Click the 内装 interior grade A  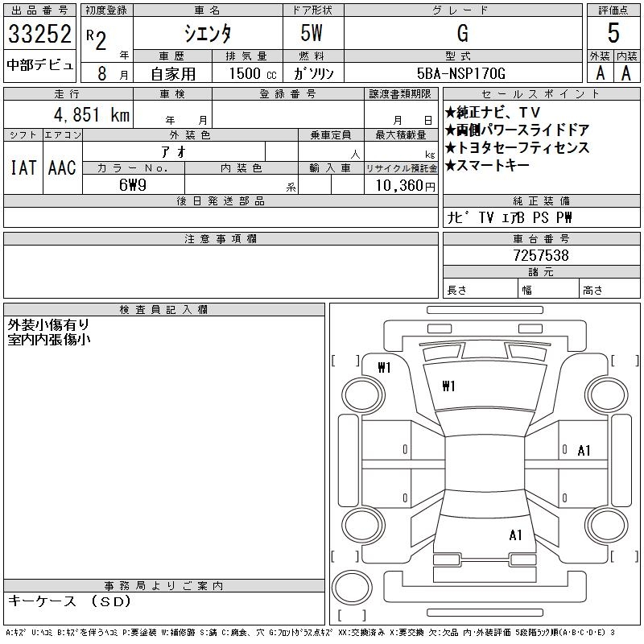click(x=626, y=72)
